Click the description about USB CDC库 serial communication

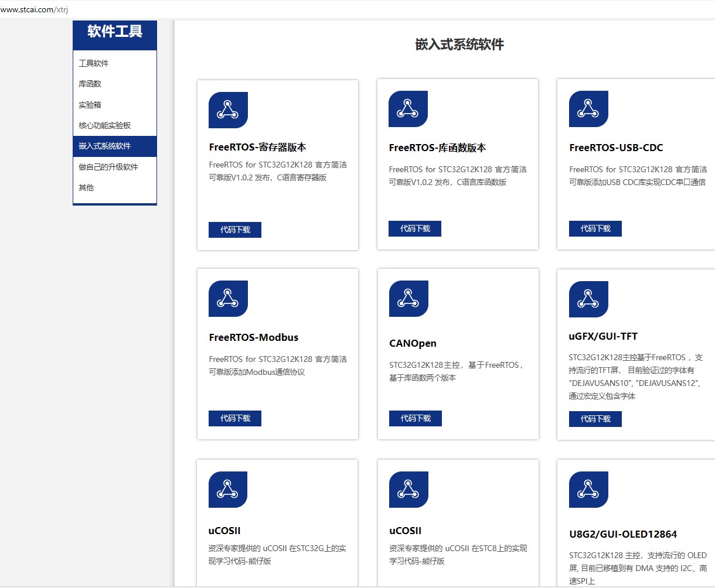(x=638, y=176)
